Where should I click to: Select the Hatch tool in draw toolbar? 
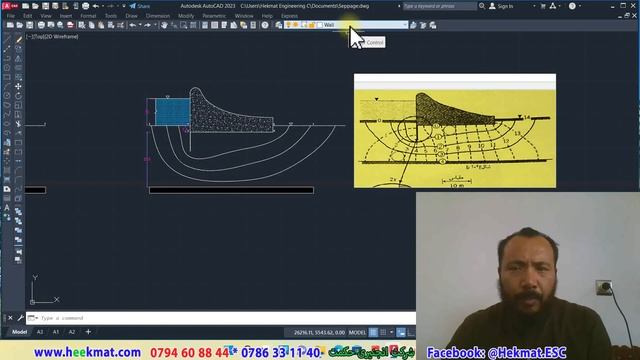tap(7, 171)
